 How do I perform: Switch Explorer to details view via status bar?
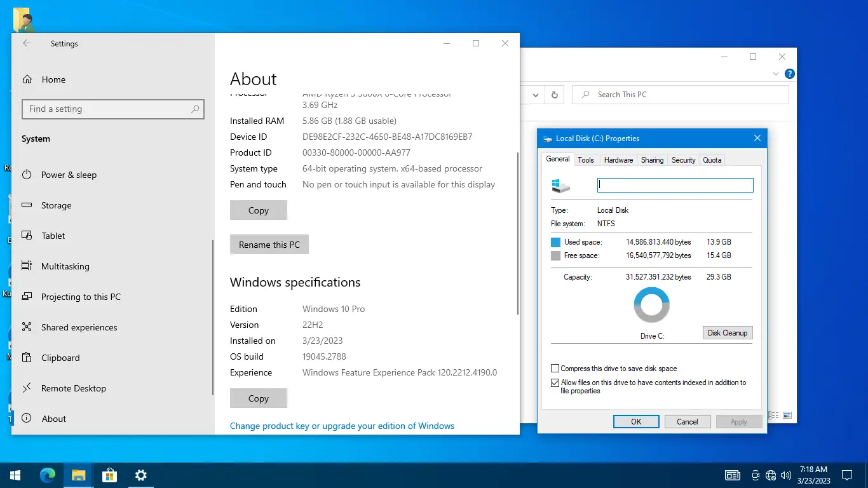774,415
